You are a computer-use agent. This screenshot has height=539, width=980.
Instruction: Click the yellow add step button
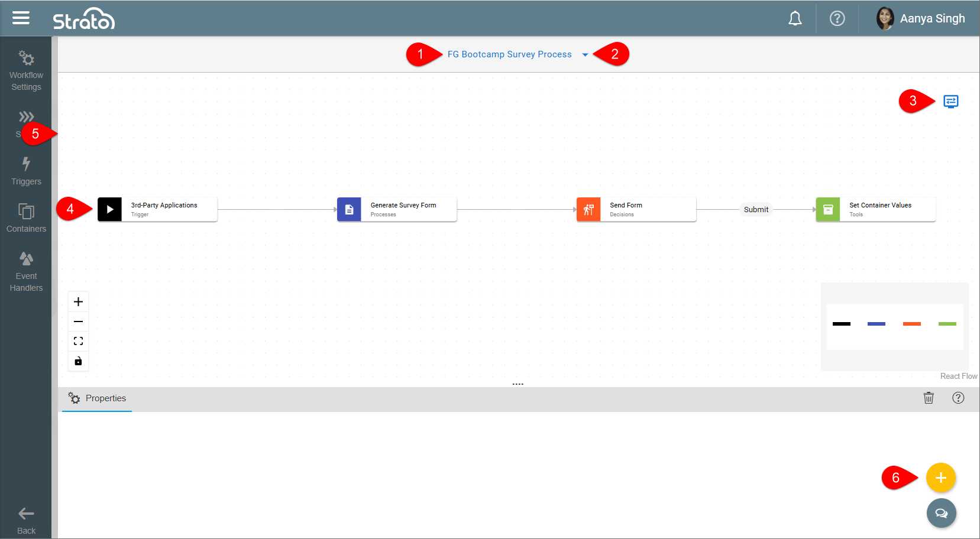point(940,478)
